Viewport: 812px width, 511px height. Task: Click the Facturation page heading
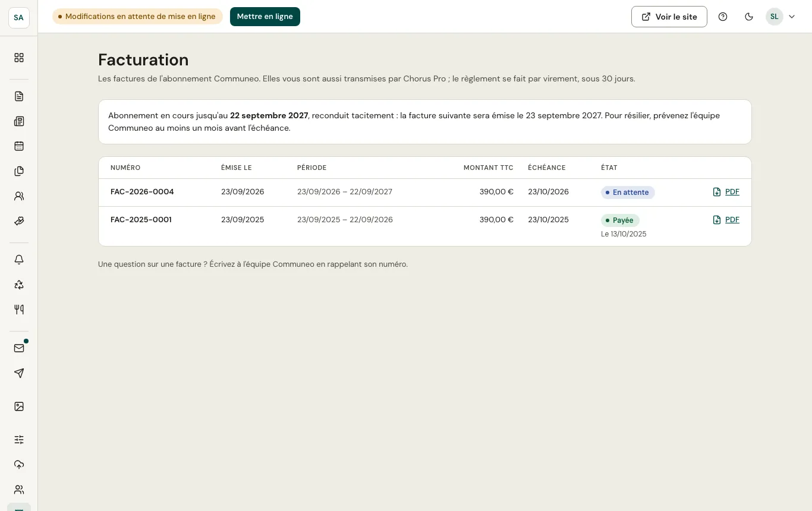tap(143, 59)
